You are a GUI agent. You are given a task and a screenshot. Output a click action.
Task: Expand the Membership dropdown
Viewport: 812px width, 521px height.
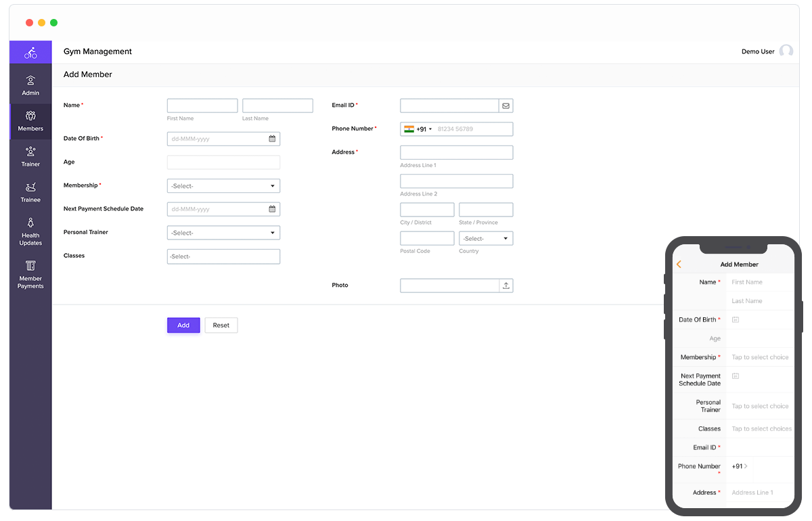223,186
